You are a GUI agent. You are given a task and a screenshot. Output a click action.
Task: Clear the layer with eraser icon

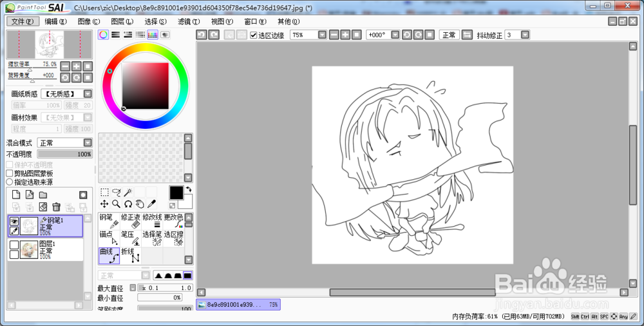[43, 207]
